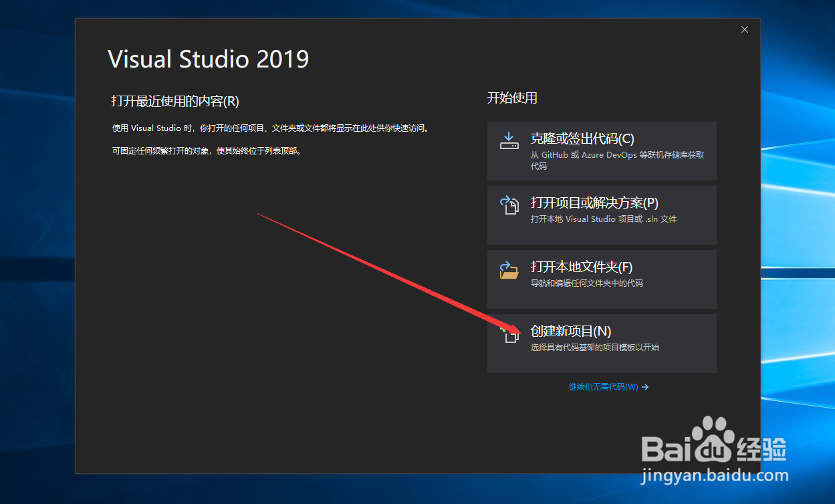Open 克隆或签出代码(C) option
Image resolution: width=835 pixels, height=504 pixels.
point(602,151)
